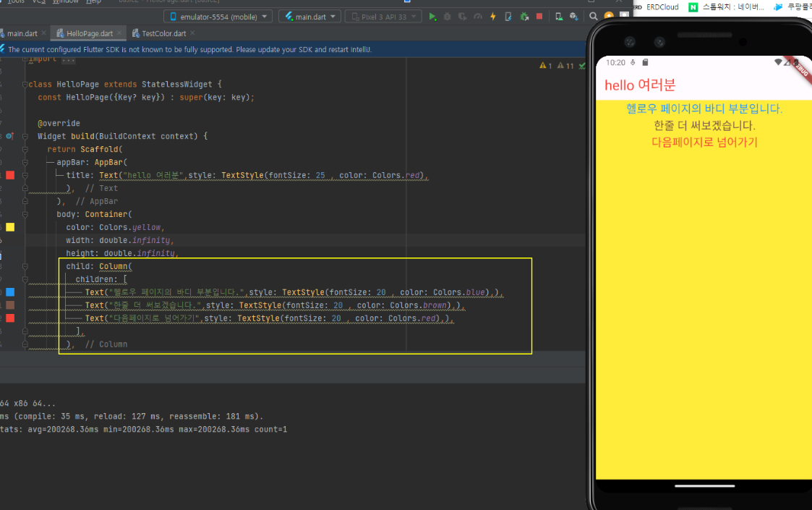Open the Naver 스톰워치 bookmark in browser
Viewport: 812px width, 510px height.
click(x=726, y=7)
